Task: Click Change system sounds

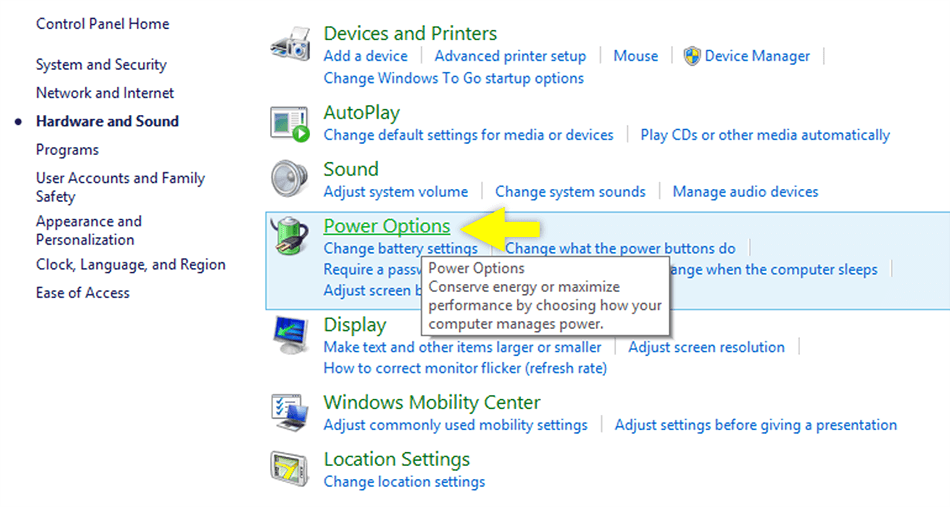Action: pyautogui.click(x=570, y=192)
